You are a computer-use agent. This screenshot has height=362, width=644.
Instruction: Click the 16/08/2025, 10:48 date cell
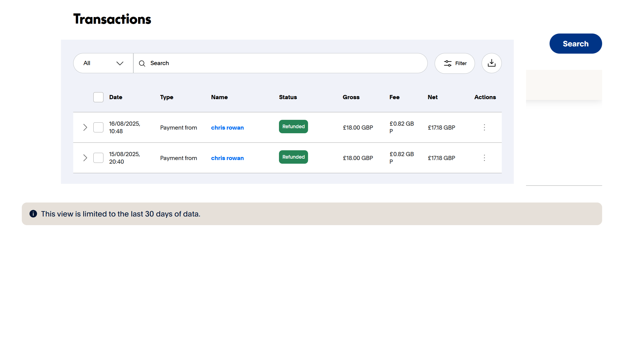click(x=125, y=127)
